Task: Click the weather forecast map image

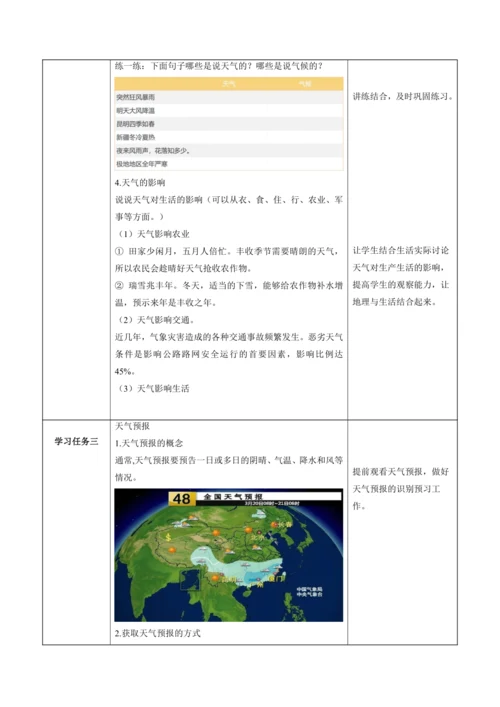Action: (x=229, y=555)
